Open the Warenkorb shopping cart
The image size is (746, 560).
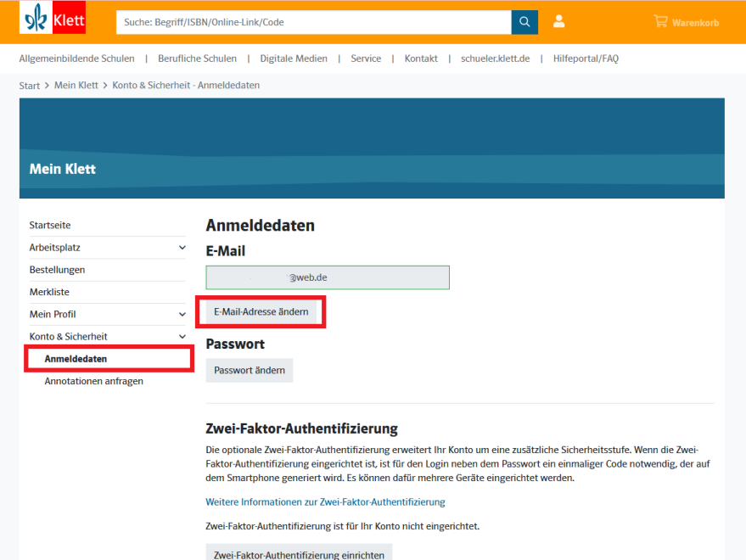click(686, 22)
